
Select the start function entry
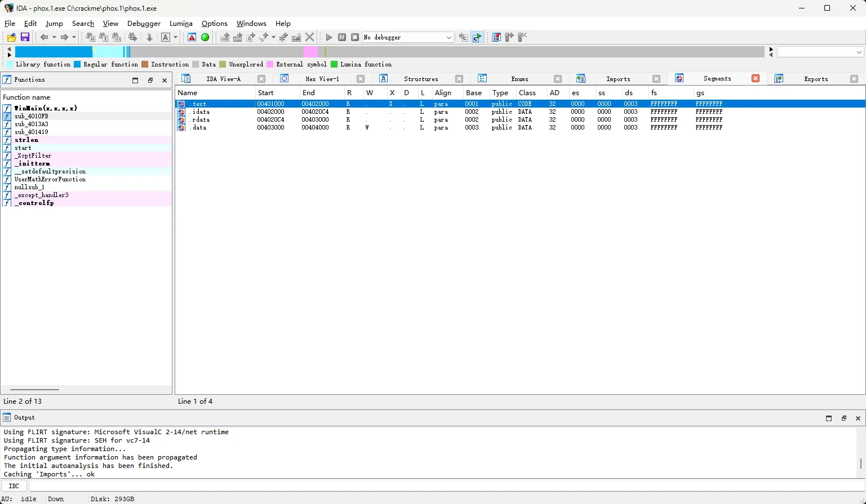87,148
